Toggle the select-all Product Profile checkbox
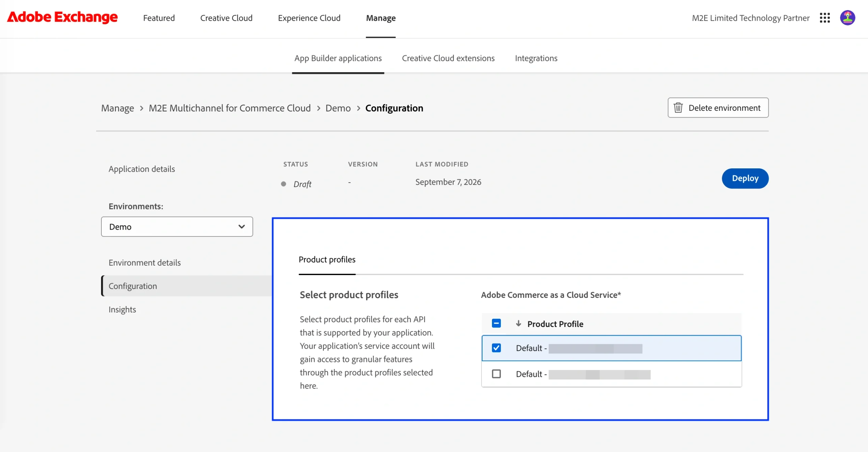 tap(496, 323)
